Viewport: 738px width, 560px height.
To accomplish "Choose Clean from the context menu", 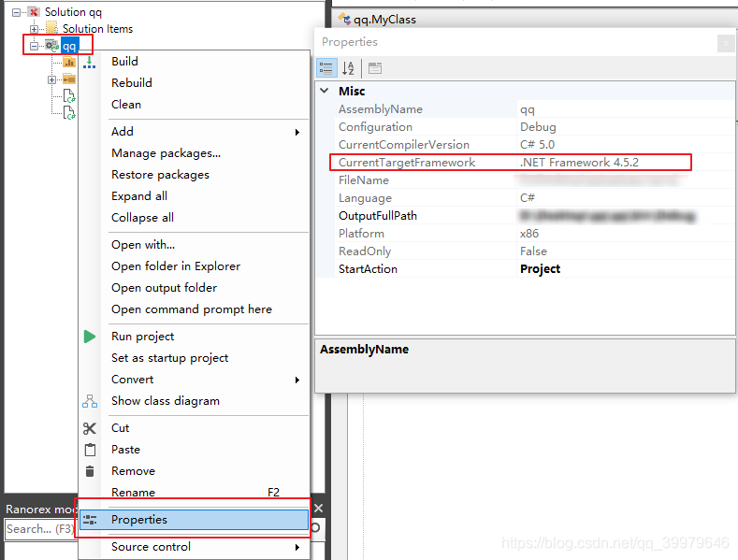I will [x=194, y=105].
